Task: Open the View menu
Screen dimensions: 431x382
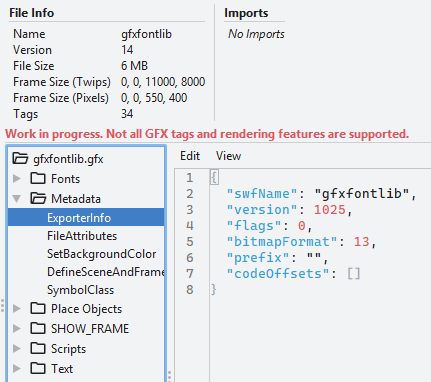Action: click(x=228, y=156)
